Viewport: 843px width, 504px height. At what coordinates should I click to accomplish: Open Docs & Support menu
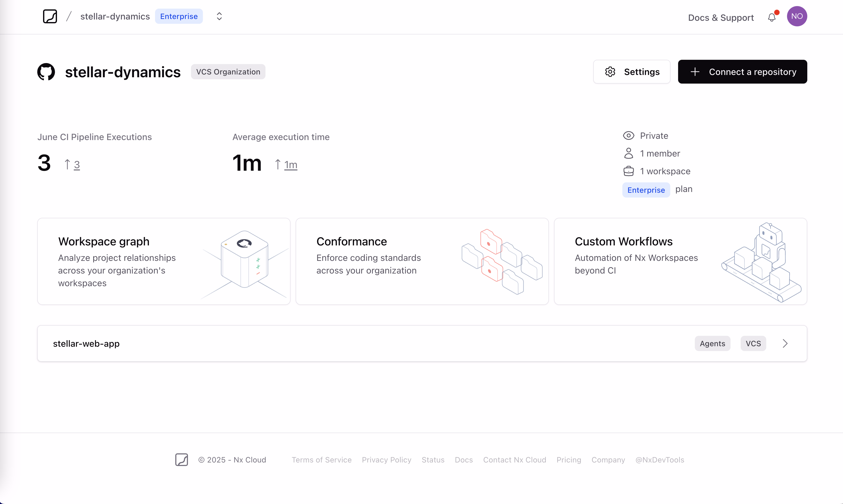[x=721, y=18]
